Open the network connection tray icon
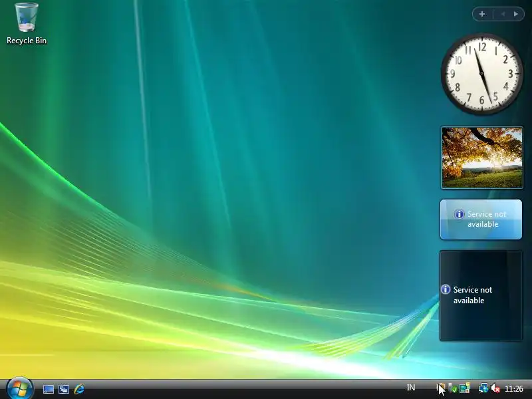The image size is (532, 399). (483, 388)
